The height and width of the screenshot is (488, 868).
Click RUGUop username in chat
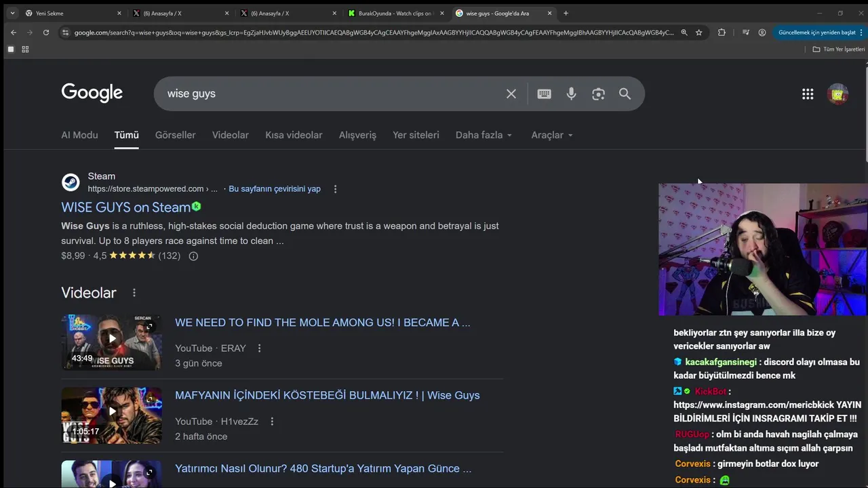tap(692, 434)
